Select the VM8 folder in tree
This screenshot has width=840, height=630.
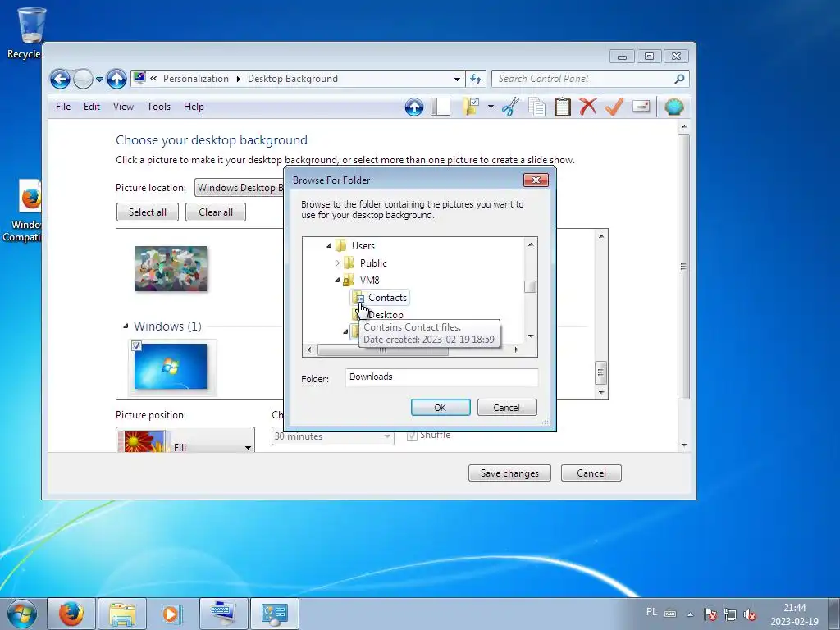coord(370,281)
